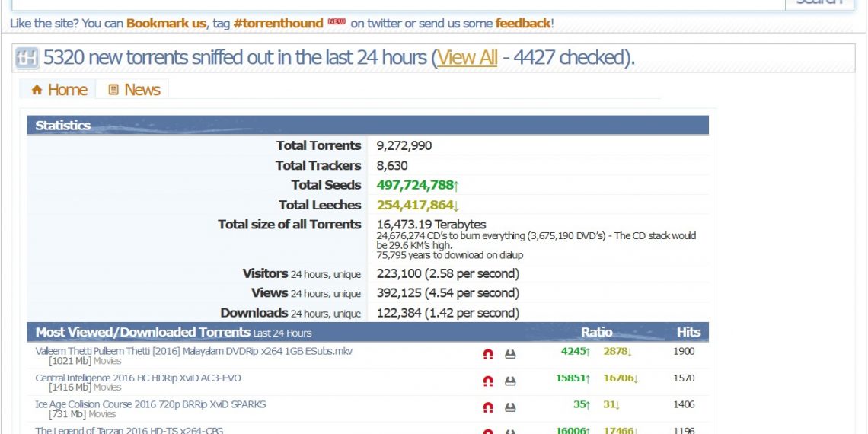
Task: Open the #torrenthound Twitter tag link
Action: [279, 24]
